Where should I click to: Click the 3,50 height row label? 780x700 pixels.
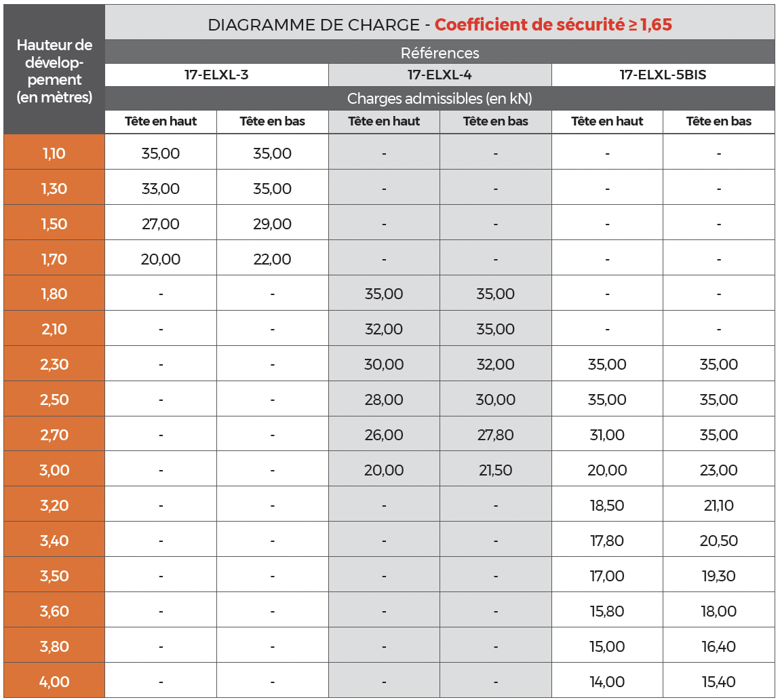click(54, 576)
